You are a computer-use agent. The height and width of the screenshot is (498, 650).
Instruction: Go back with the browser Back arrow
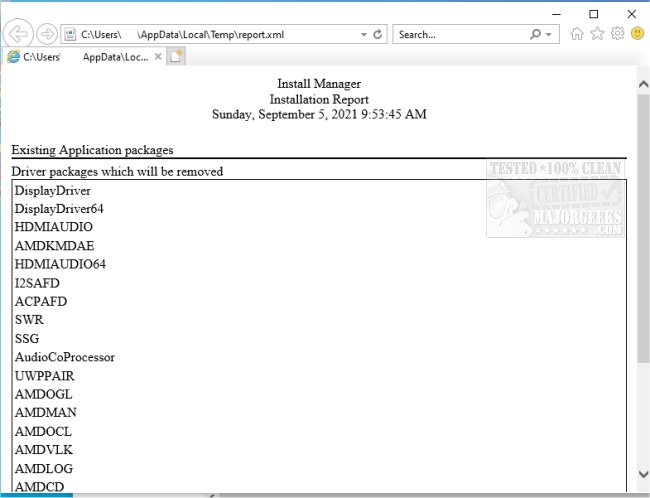click(18, 34)
